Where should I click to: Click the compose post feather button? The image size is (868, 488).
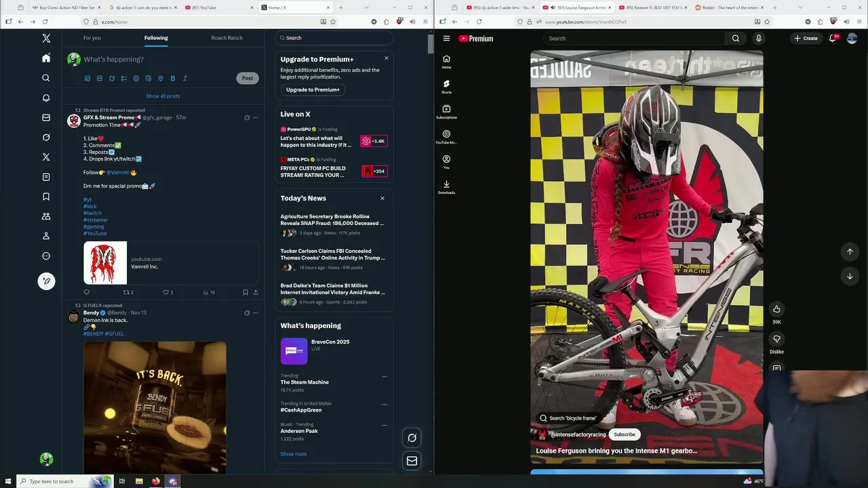point(46,281)
